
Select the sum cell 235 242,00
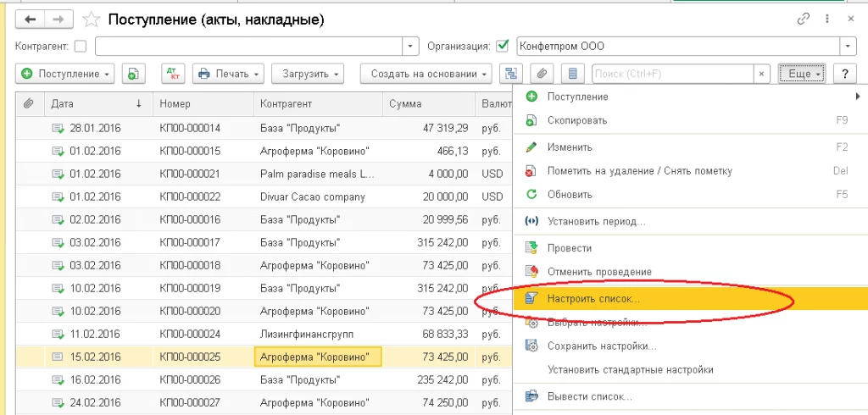[x=429, y=380]
